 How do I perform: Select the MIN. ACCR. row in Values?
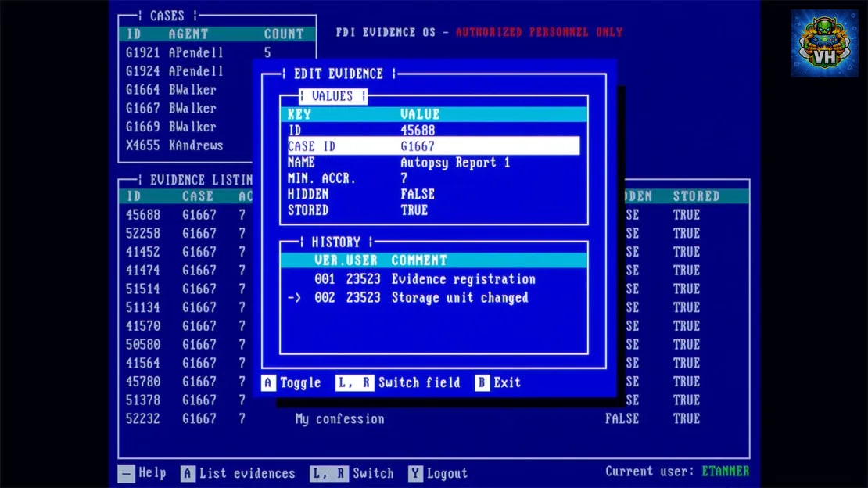click(x=433, y=178)
